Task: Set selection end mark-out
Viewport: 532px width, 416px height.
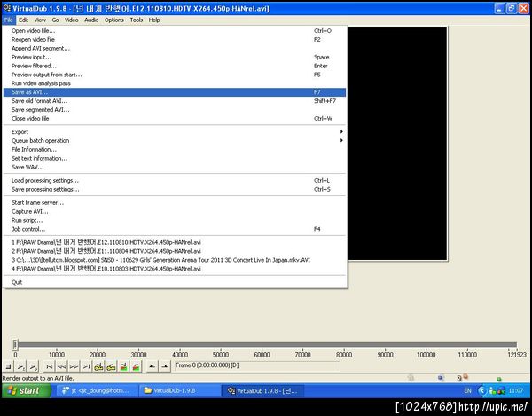Action: tap(165, 366)
